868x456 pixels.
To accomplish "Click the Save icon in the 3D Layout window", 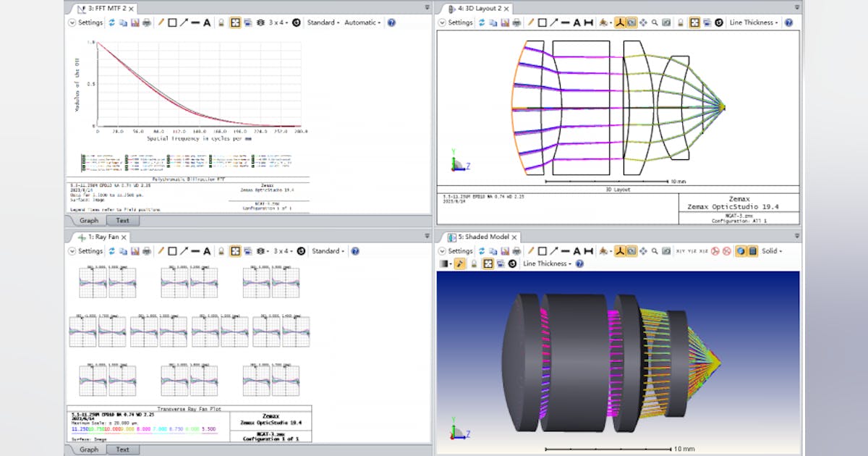I will tap(505, 22).
